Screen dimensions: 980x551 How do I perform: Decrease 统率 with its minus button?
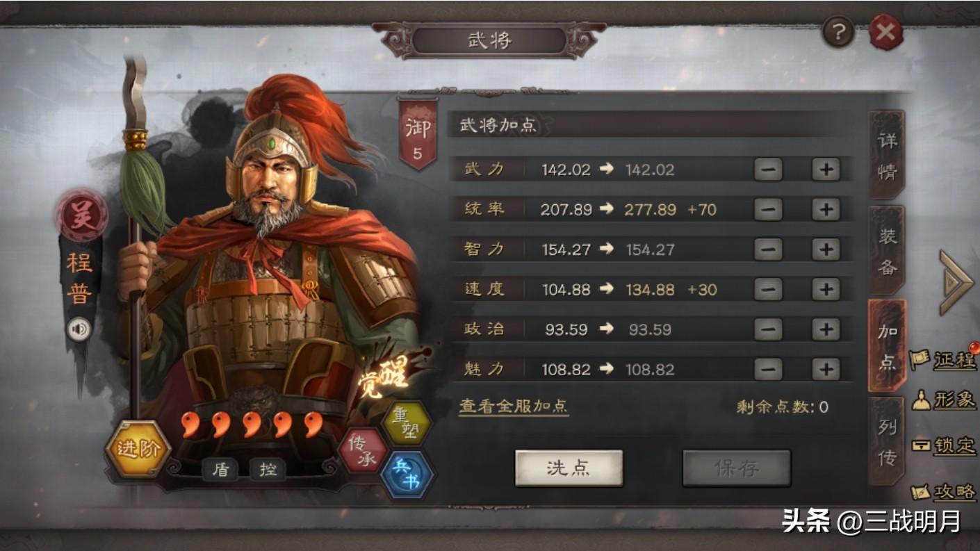pyautogui.click(x=768, y=209)
